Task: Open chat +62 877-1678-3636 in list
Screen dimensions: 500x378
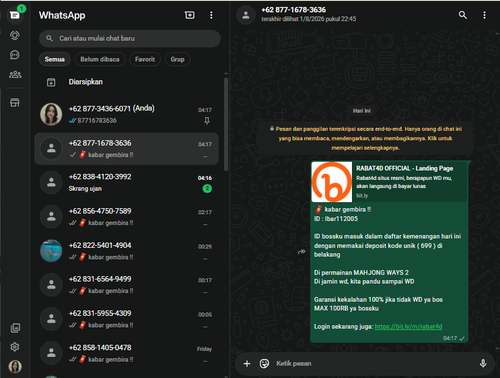Action: click(x=127, y=149)
